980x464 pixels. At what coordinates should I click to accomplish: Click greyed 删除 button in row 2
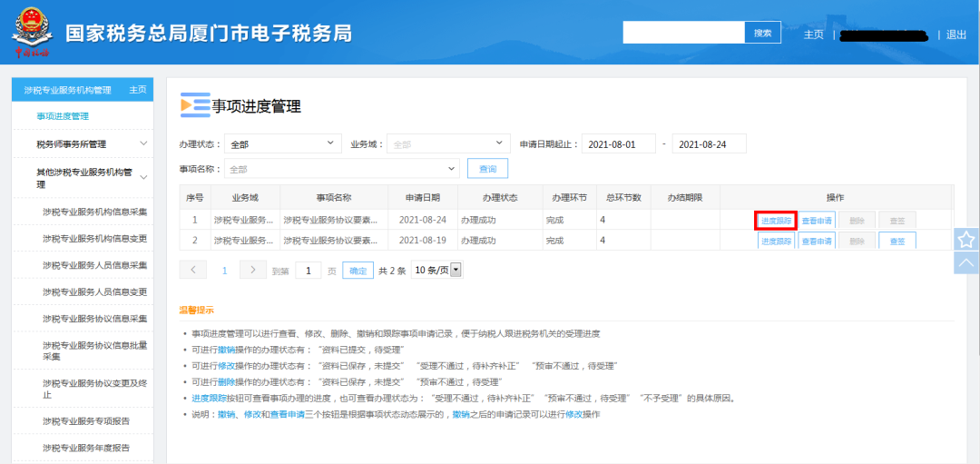[x=857, y=241]
